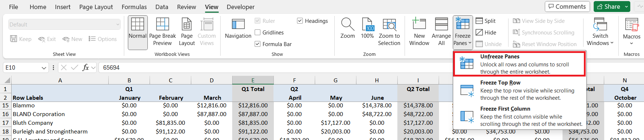This screenshot has height=140, width=644.
Task: Select column E header
Action: pos(253,80)
